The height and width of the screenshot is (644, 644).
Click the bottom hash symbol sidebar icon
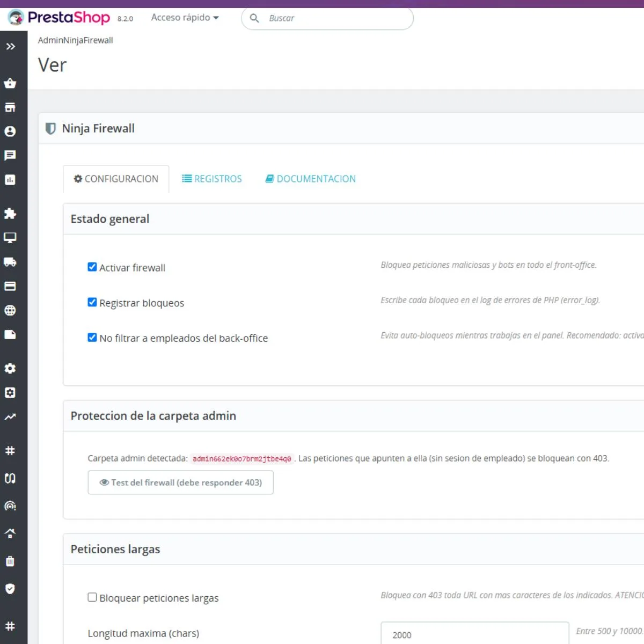pyautogui.click(x=10, y=626)
